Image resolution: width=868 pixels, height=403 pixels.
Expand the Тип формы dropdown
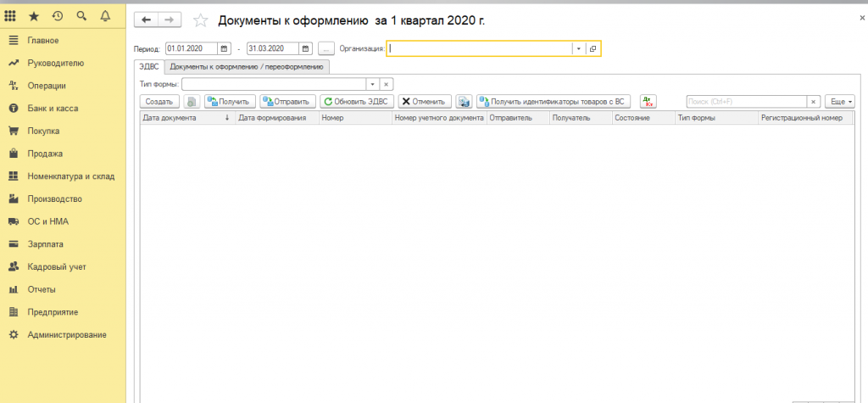point(371,84)
